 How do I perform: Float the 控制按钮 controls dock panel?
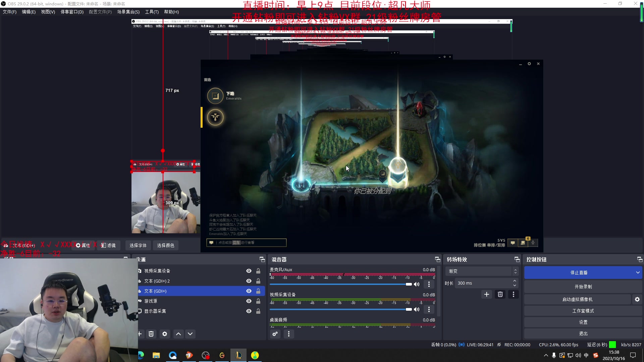pos(640,259)
